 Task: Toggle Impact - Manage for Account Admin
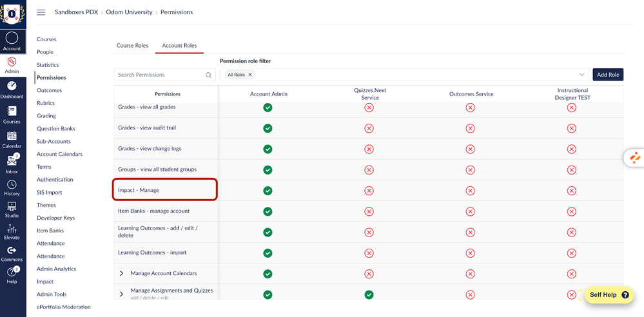coord(268,191)
